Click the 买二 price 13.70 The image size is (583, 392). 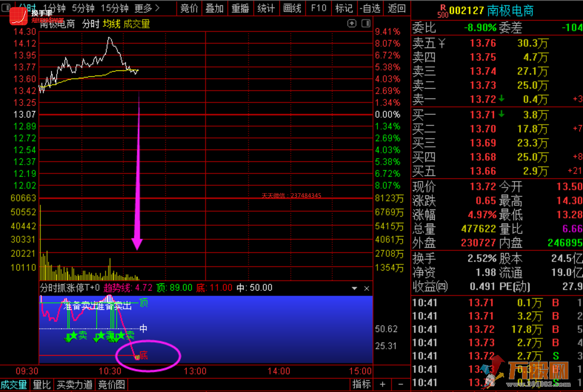tap(483, 129)
